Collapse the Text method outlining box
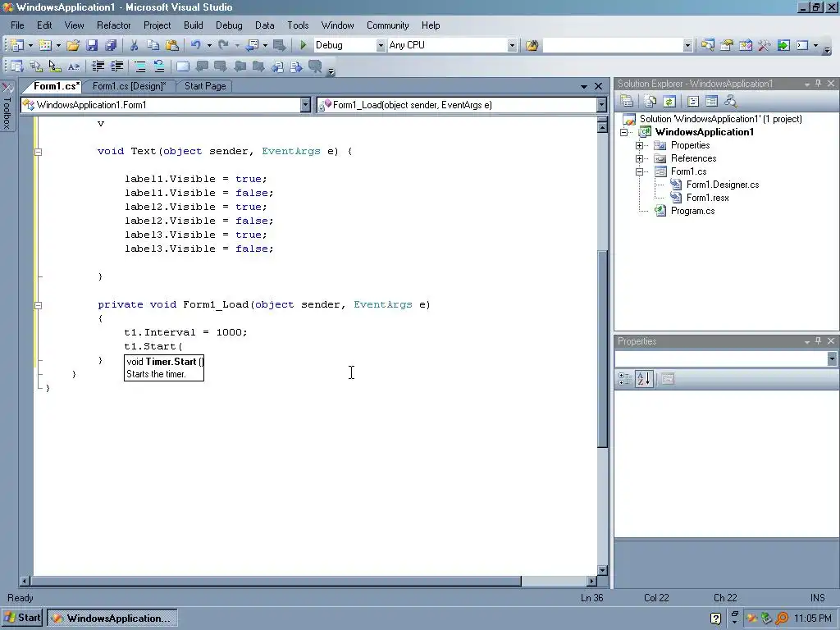Screen dimensions: 840x630 [38, 152]
